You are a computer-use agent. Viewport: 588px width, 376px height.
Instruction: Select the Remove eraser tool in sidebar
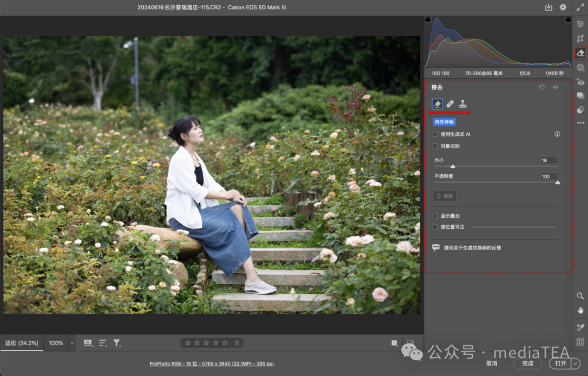pos(580,53)
